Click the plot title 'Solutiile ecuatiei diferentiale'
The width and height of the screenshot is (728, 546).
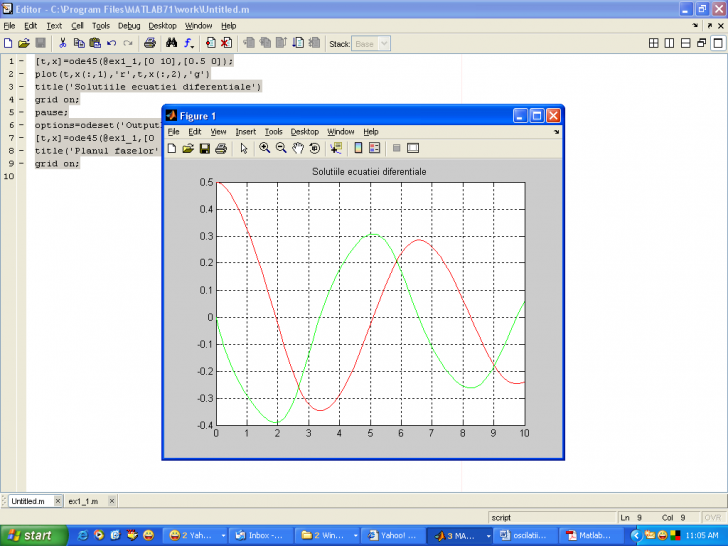(x=369, y=172)
